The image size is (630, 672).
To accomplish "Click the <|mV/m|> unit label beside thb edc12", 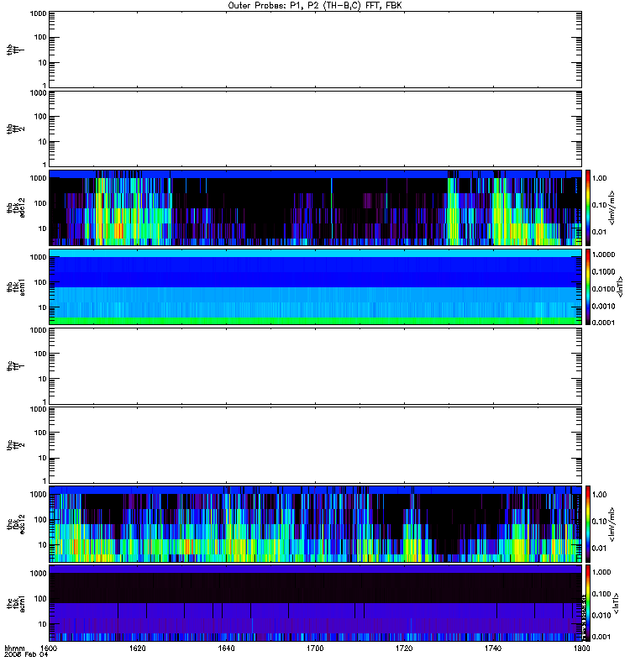I will click(612, 207).
